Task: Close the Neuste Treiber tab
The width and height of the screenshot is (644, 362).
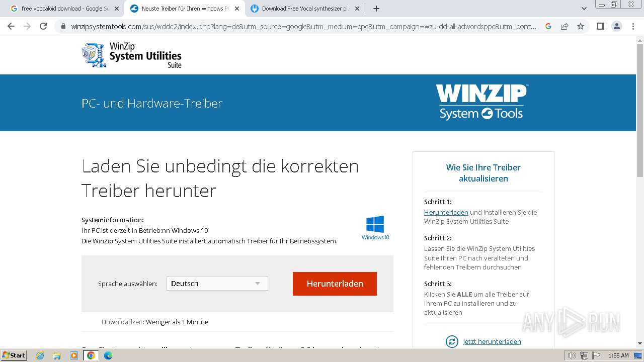Action: point(237,9)
